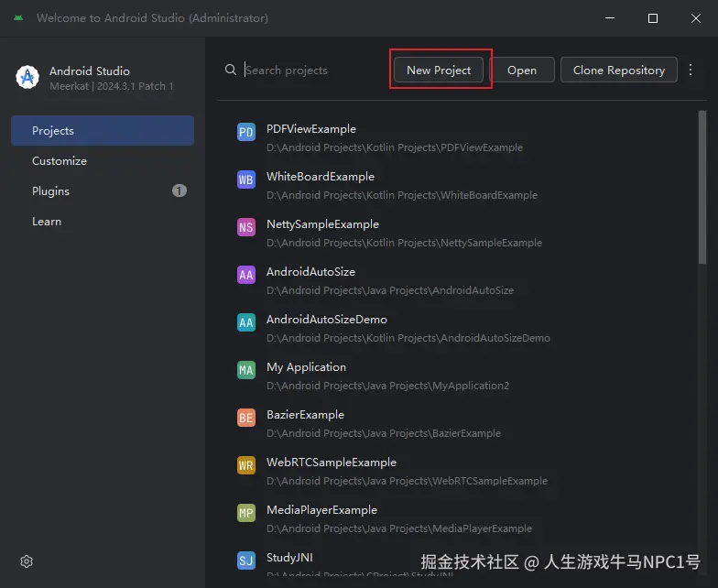Image resolution: width=718 pixels, height=588 pixels.
Task: Click the path Java Projects\AndroidAutoSize
Action: [390, 290]
